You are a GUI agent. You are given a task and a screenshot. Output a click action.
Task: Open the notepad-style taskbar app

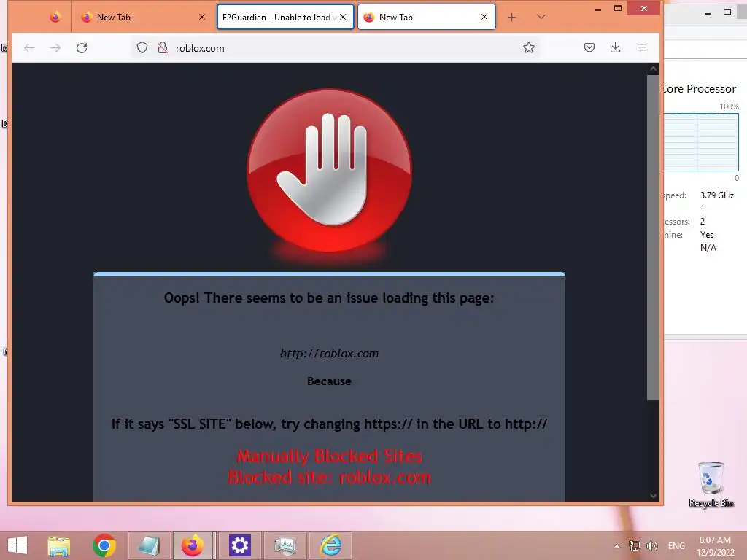149,545
